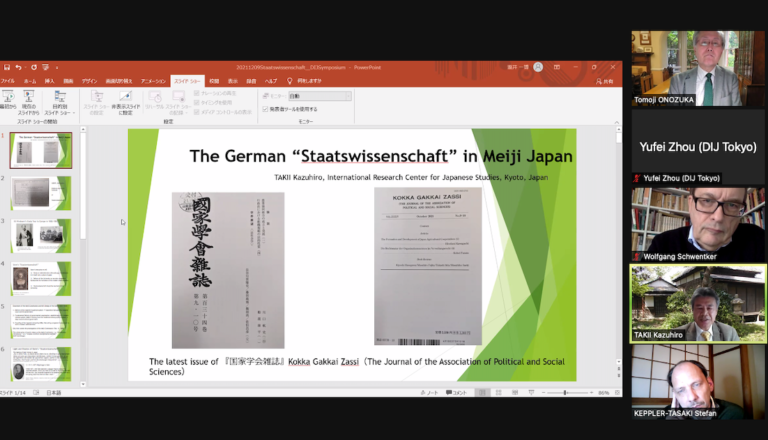Open the File (ファイル) tab

tap(7, 81)
